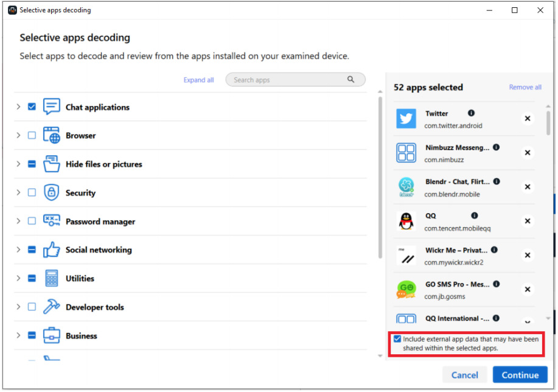Click the Chat applications speech bubble icon
The image size is (558, 392).
click(52, 107)
